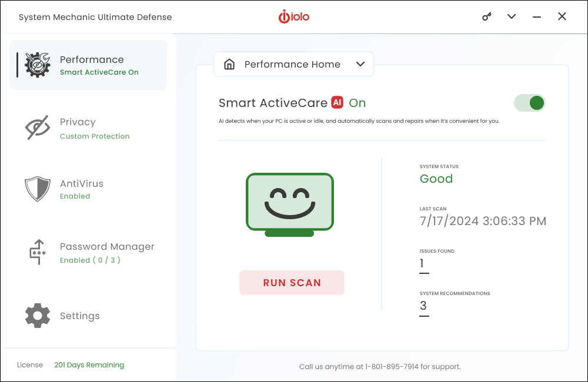Click the home icon beside Performance Home

point(229,64)
